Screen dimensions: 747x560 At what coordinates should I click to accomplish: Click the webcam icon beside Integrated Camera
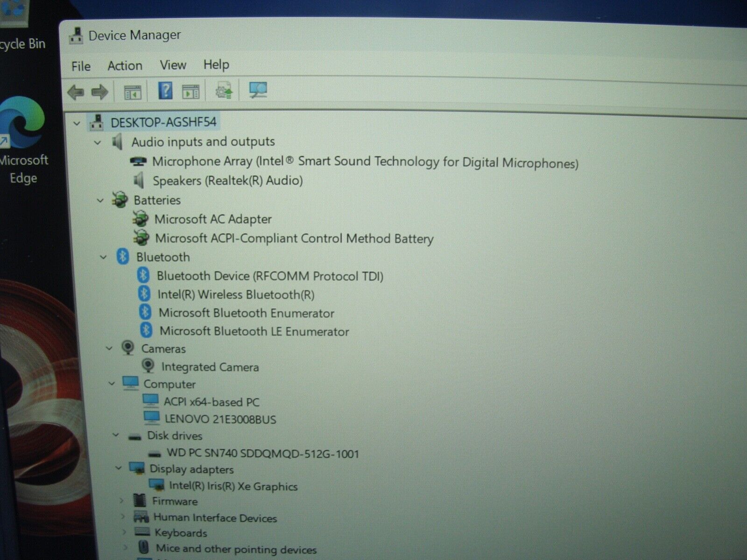148,366
